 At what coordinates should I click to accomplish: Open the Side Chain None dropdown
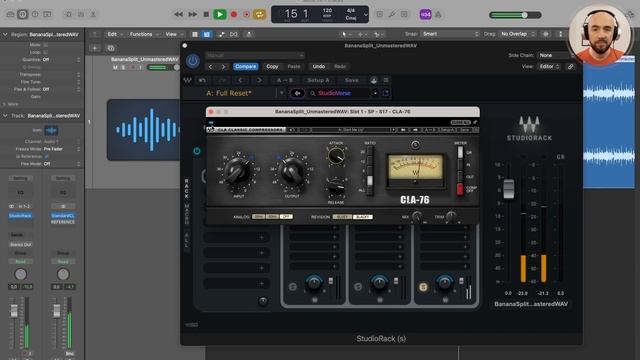(x=555, y=55)
